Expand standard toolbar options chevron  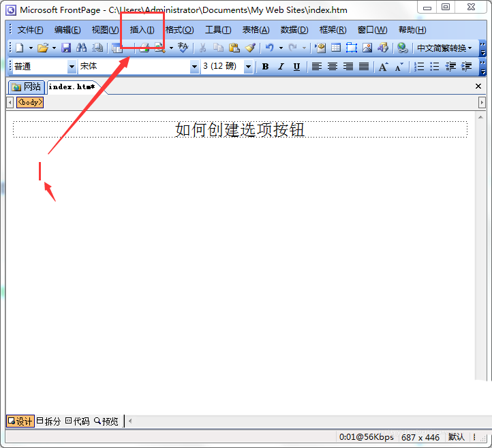pyautogui.click(x=482, y=48)
